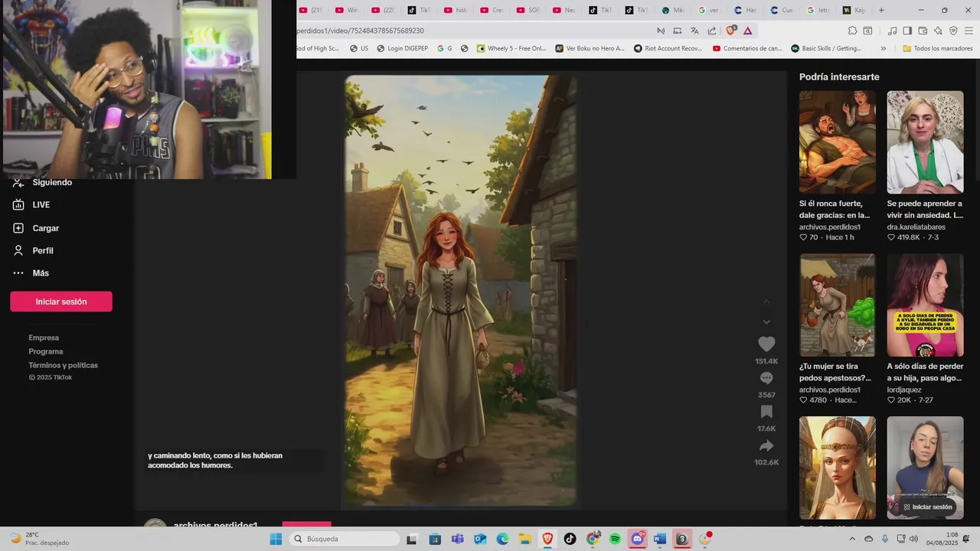Open the Brave Wallet icon
This screenshot has width=980, height=551.
tap(923, 31)
